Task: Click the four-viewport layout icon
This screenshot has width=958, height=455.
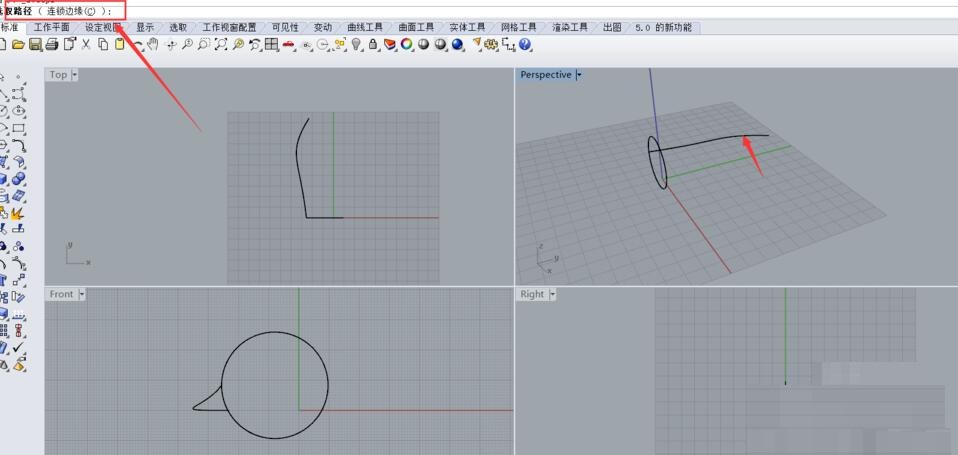Action: pyautogui.click(x=271, y=45)
